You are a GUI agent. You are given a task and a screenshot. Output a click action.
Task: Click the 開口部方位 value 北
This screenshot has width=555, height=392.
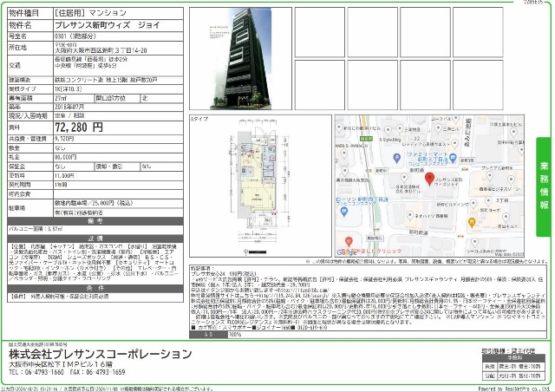[x=145, y=99]
